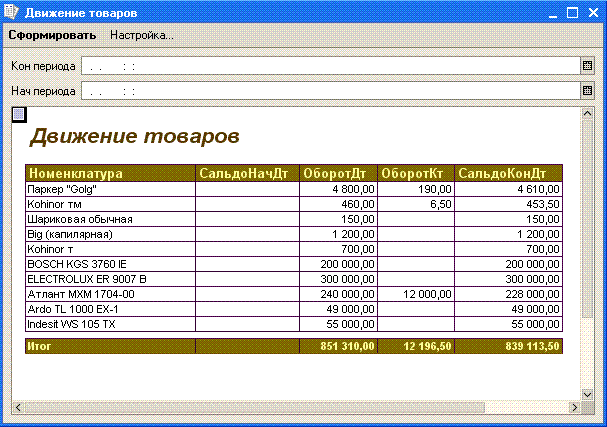Click the Шариковая обычная cell
Image resolution: width=607 pixels, height=427 pixels.
click(x=110, y=219)
